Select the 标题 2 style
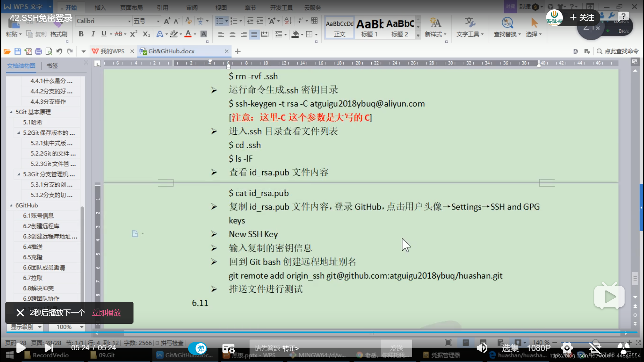 [x=400, y=27]
